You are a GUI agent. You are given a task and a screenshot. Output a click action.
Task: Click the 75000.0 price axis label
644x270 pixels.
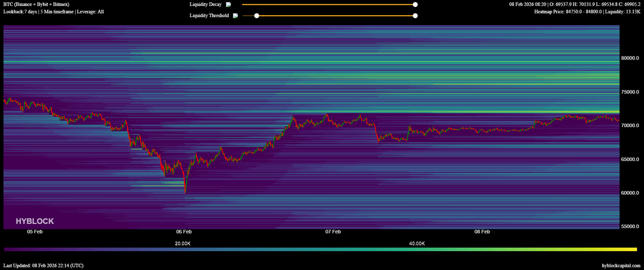[630, 92]
